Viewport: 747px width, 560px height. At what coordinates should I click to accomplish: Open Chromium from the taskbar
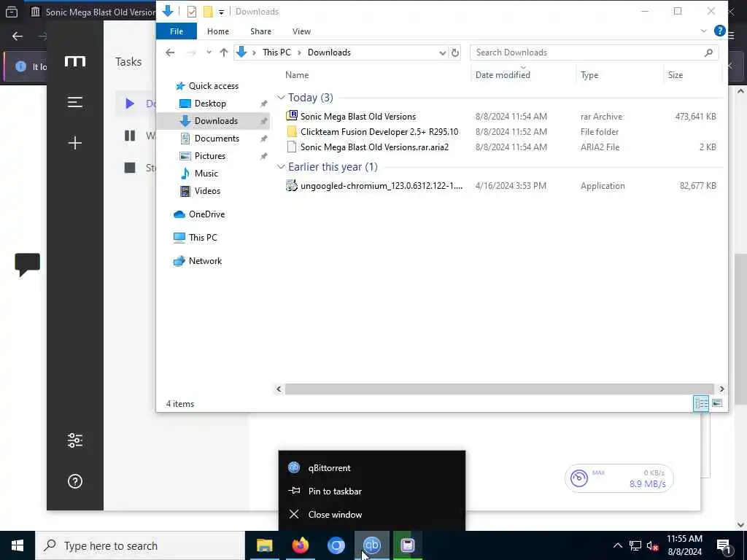[x=336, y=545]
